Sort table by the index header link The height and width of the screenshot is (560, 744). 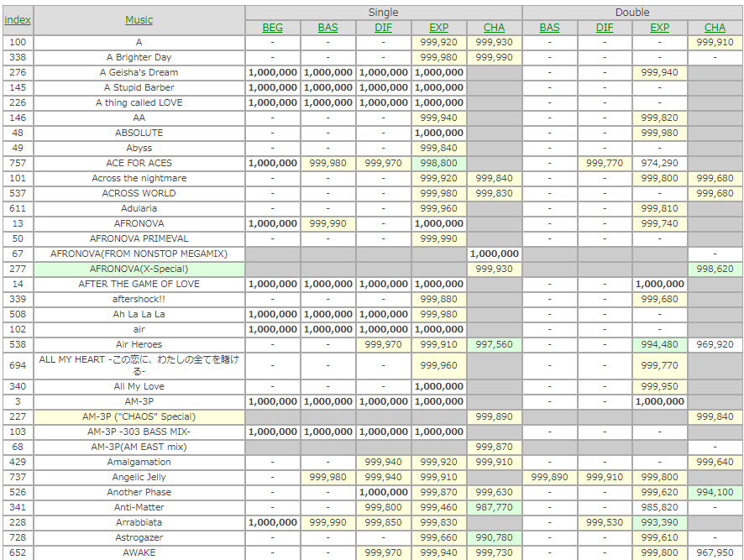click(18, 20)
